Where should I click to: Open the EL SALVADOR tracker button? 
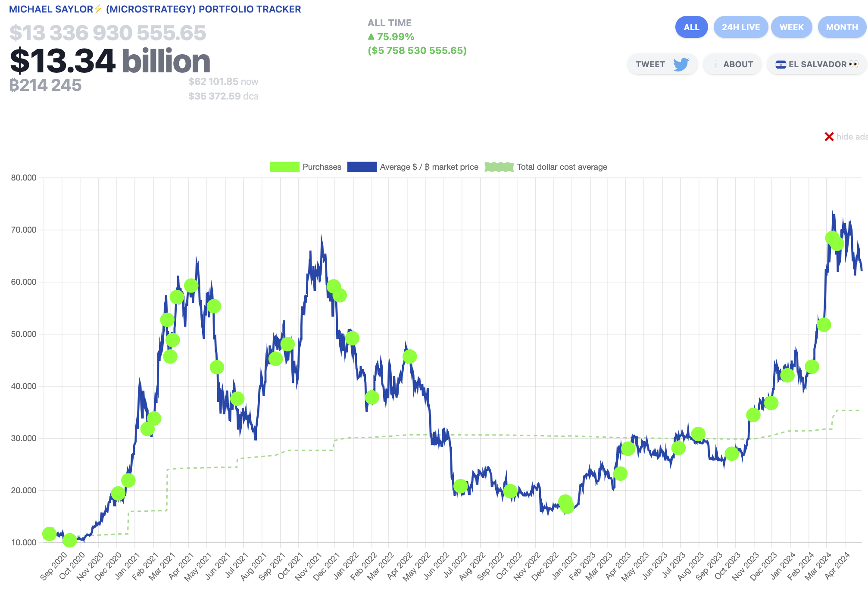tap(817, 64)
